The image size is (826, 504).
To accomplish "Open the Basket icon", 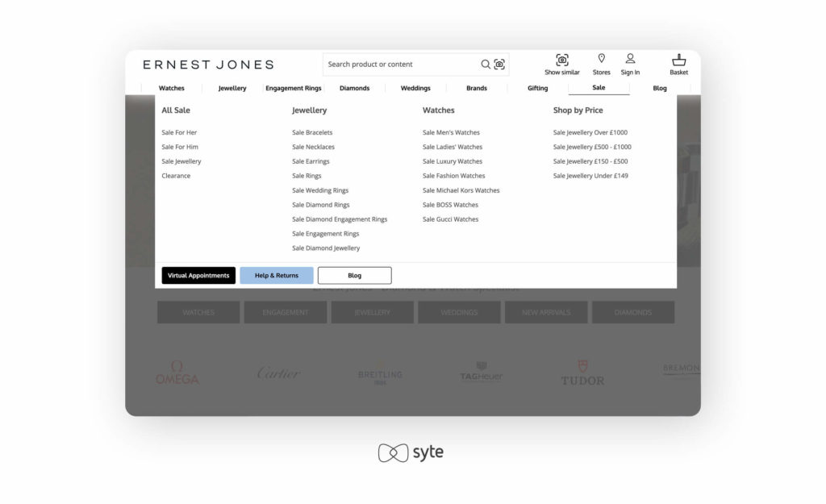I will [x=678, y=60].
